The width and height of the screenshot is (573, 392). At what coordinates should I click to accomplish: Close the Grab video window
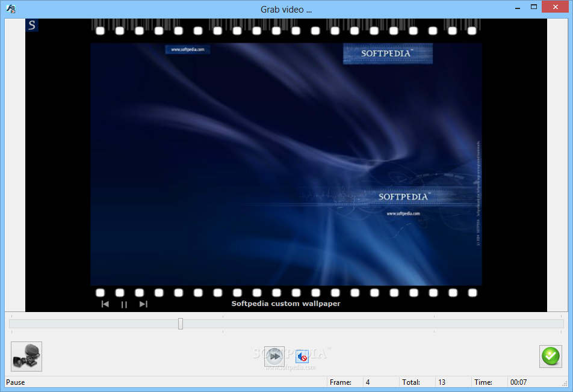pos(556,7)
